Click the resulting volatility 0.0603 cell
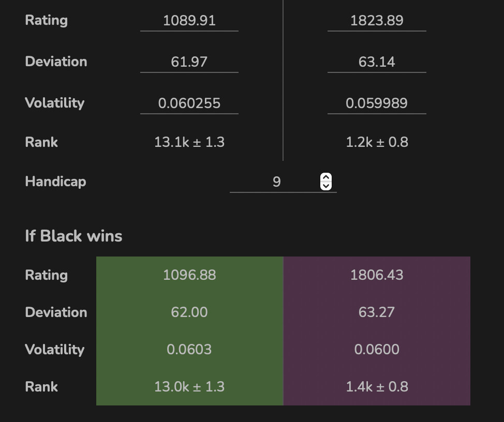This screenshot has height=422, width=504. tap(189, 350)
